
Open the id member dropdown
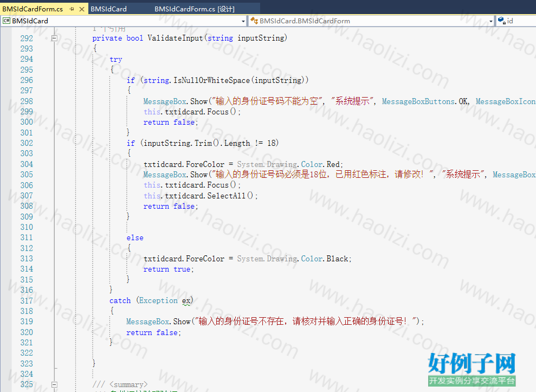pyautogui.click(x=516, y=21)
